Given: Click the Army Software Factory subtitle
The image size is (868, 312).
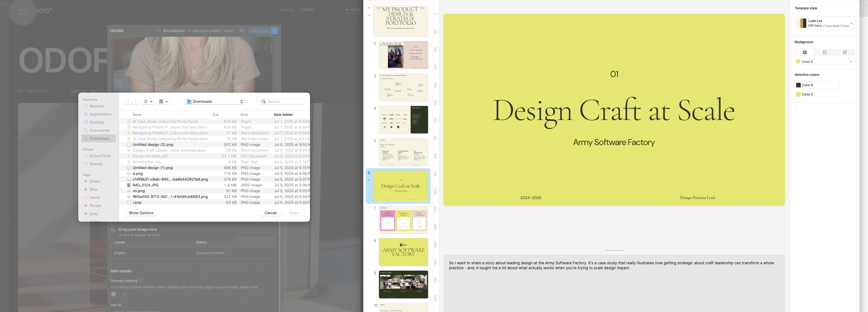Looking at the screenshot, I should pyautogui.click(x=614, y=142).
